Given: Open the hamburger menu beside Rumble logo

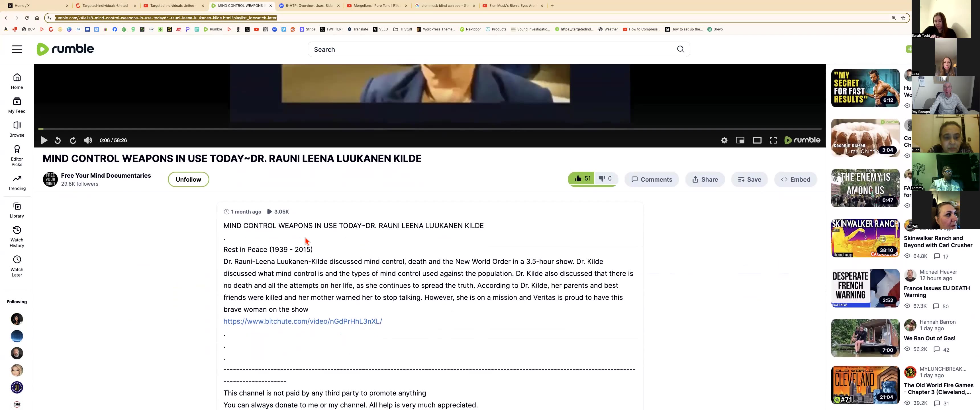Looking at the screenshot, I should (17, 50).
